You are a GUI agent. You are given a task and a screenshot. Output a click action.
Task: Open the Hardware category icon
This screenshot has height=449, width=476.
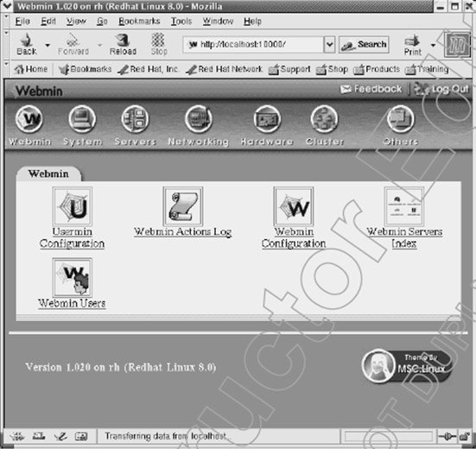267,119
